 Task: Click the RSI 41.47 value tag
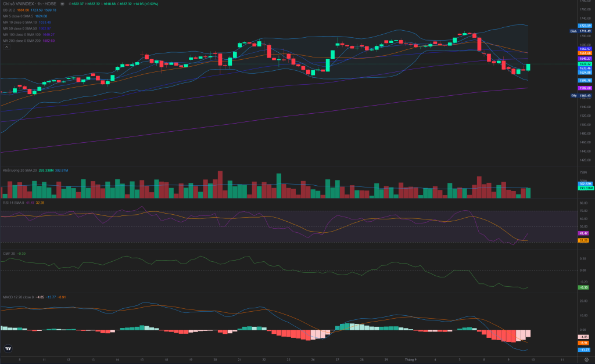[583, 233]
